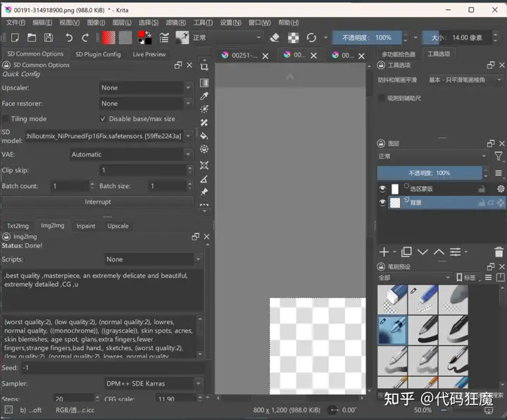The width and height of the screenshot is (507, 420).
Task: Click the red foreground color swatch
Action: 141,35
